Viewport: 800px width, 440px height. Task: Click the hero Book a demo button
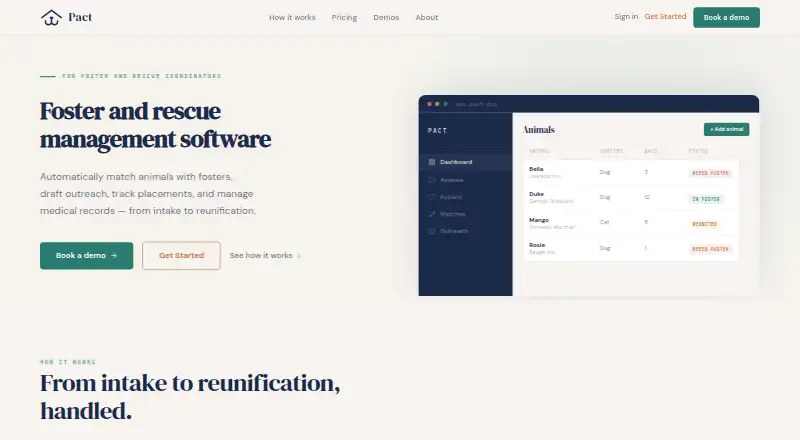pos(86,255)
